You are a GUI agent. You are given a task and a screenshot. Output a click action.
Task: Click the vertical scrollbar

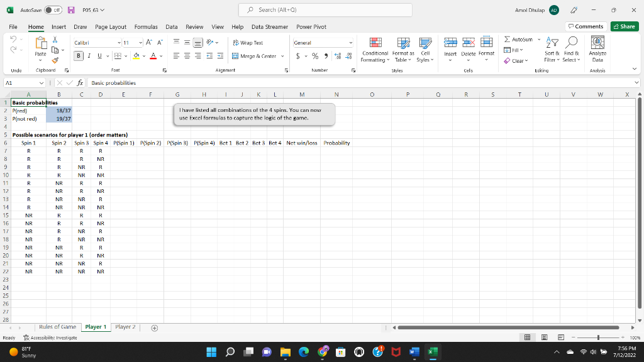coord(639,203)
